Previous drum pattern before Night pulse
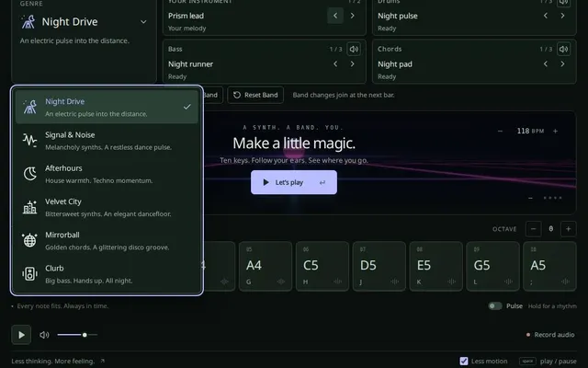This screenshot has height=368, width=588. click(546, 16)
